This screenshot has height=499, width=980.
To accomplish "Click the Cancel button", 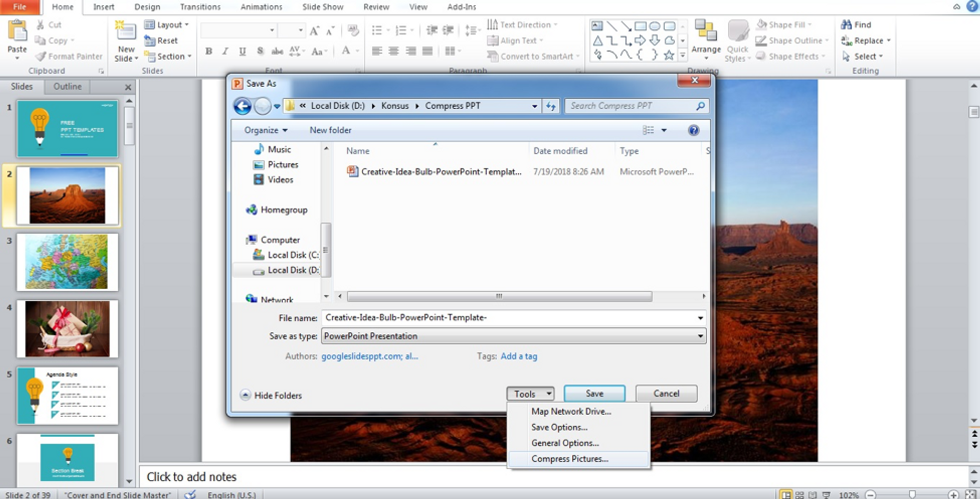I will (x=666, y=394).
